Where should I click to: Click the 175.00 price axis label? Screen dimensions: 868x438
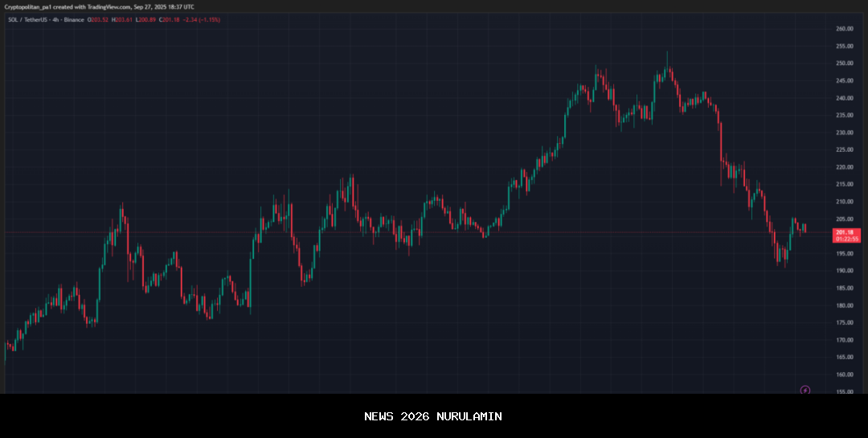point(844,323)
